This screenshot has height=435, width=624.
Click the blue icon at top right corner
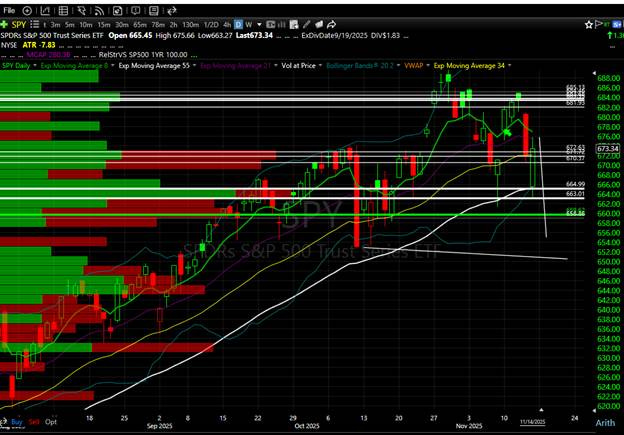tap(617, 25)
